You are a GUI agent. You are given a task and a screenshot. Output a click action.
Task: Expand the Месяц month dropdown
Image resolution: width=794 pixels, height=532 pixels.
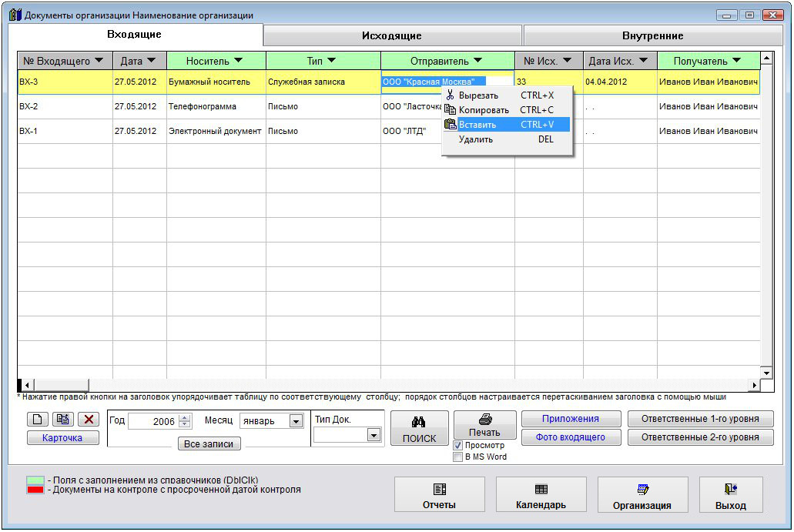(x=296, y=421)
